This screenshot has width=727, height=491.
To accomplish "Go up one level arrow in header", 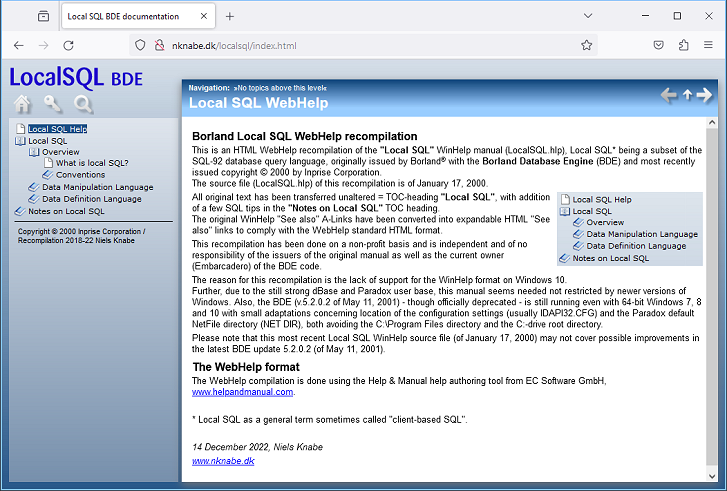I will pyautogui.click(x=688, y=95).
